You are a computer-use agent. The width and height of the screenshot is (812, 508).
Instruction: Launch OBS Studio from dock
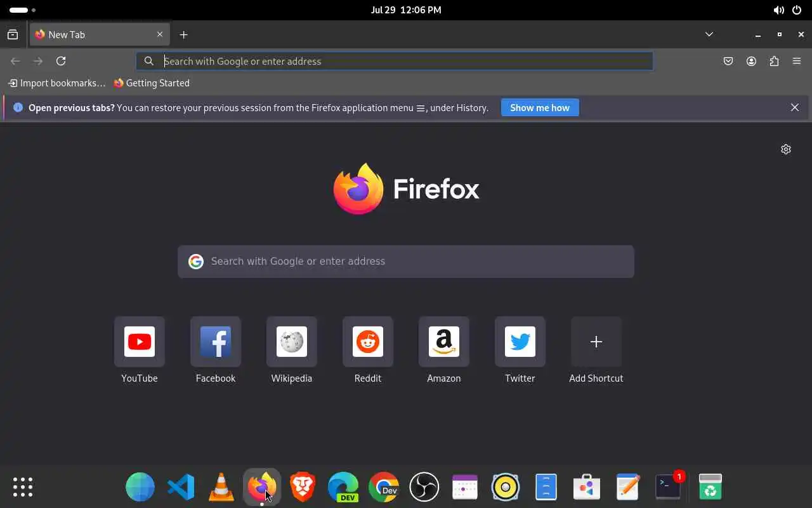click(424, 487)
